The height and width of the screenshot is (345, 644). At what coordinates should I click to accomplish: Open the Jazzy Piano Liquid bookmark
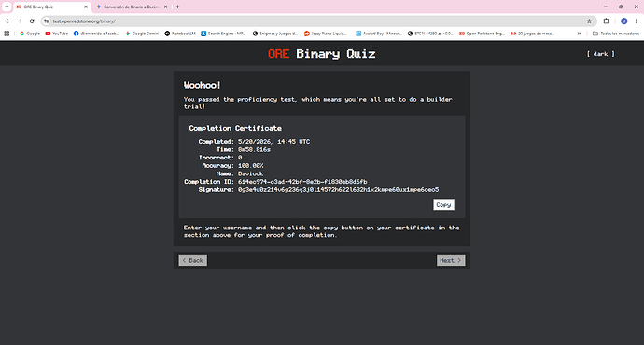click(326, 34)
